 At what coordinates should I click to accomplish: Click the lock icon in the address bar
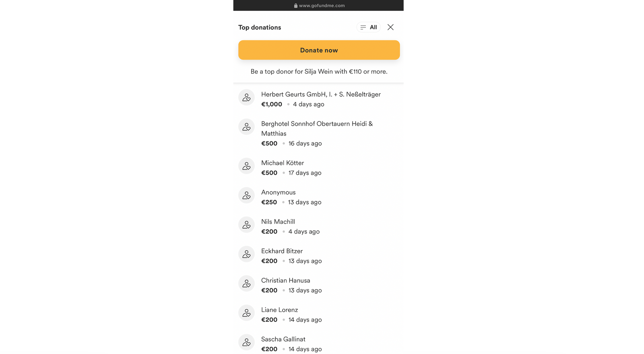pos(296,6)
